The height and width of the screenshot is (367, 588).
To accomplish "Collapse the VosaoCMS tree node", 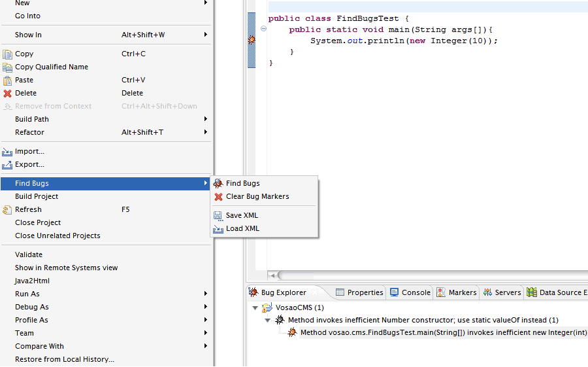I will pos(255,307).
